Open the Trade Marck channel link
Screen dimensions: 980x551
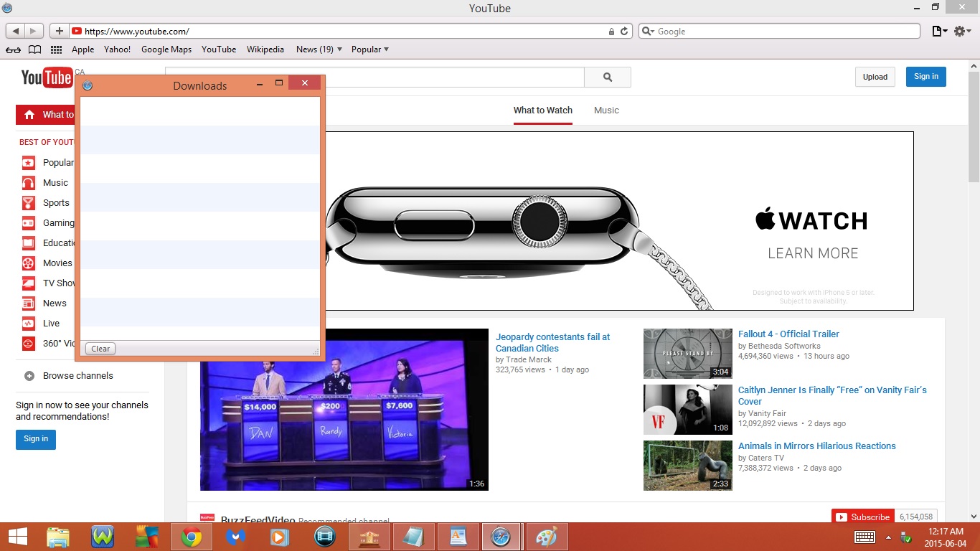click(529, 359)
